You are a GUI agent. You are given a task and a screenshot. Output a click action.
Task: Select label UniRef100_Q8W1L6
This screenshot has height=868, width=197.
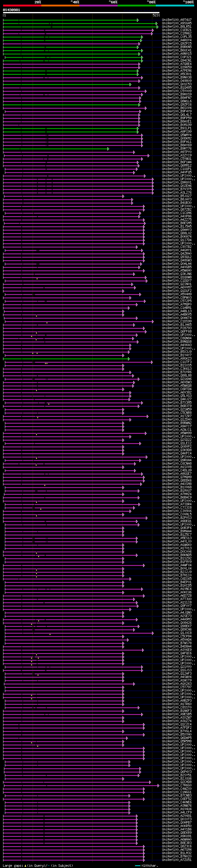click(177, 101)
